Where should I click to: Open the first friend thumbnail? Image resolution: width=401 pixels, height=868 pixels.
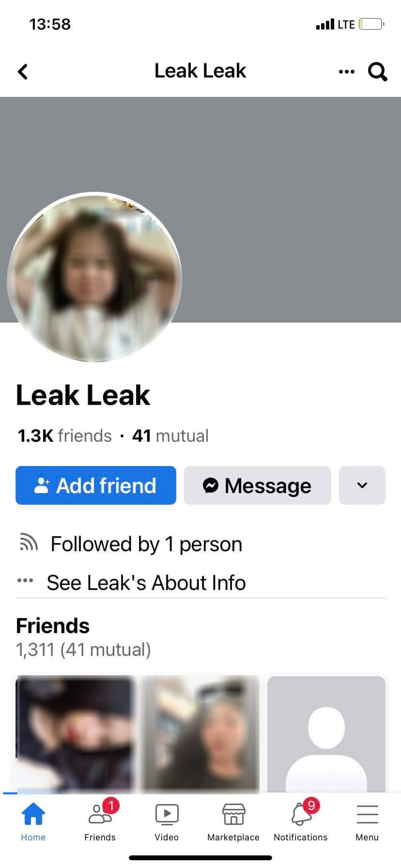coord(75,734)
